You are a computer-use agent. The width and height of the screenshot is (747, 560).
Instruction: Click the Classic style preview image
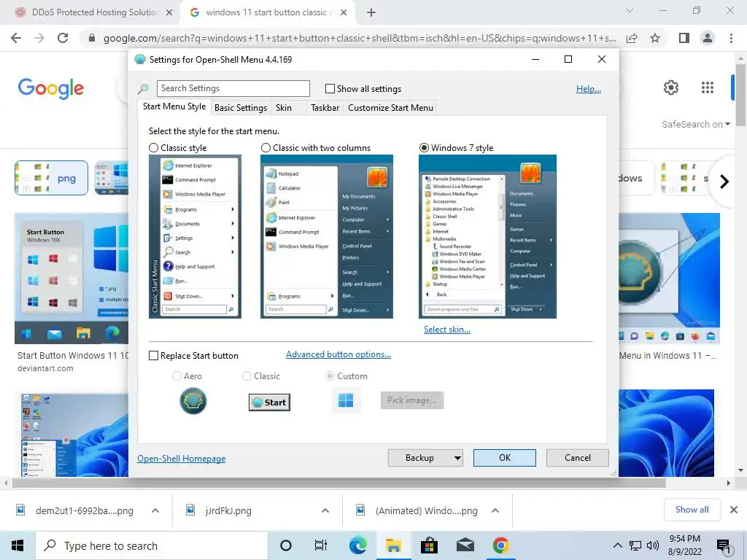pyautogui.click(x=195, y=237)
